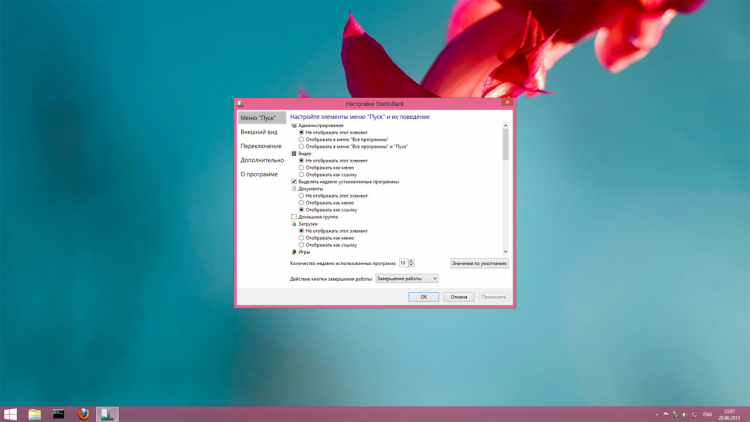This screenshot has height=422, width=750.
Task: Select 'Отображать как меню' under Загрузки
Action: [x=301, y=238]
